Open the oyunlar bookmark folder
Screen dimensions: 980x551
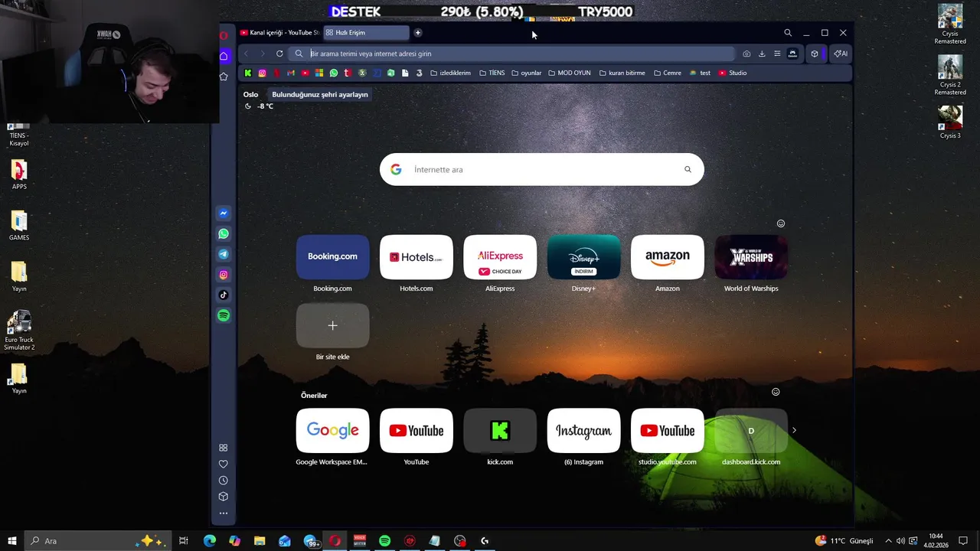[526, 73]
